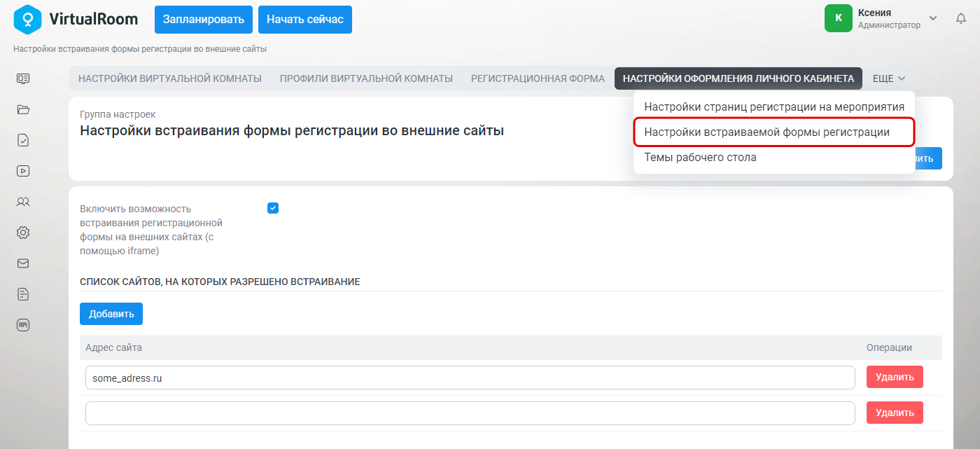Click the user name "Ксения"
Screen dimensions: 980x449
click(874, 13)
